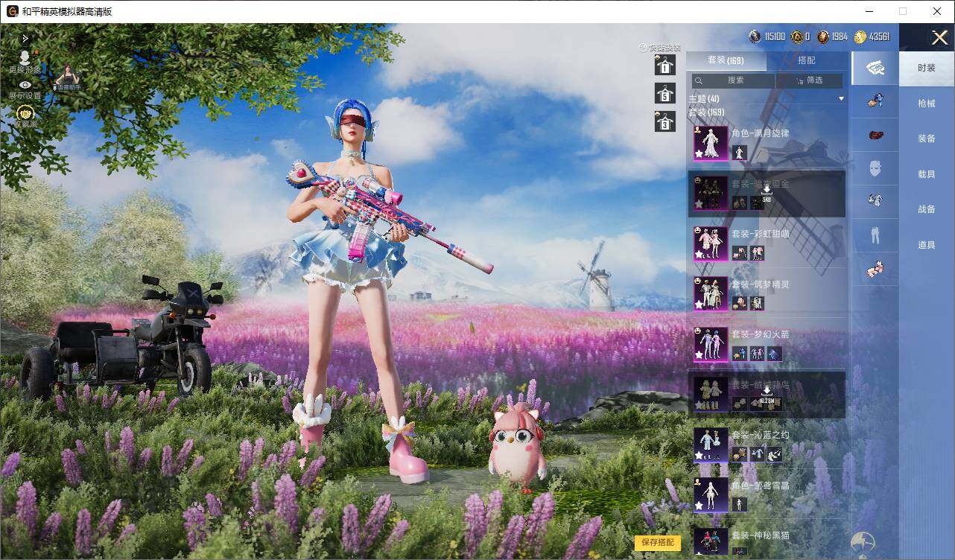This screenshot has height=560, width=955.
Task: Close the wardrobe with the X button
Action: [939, 37]
